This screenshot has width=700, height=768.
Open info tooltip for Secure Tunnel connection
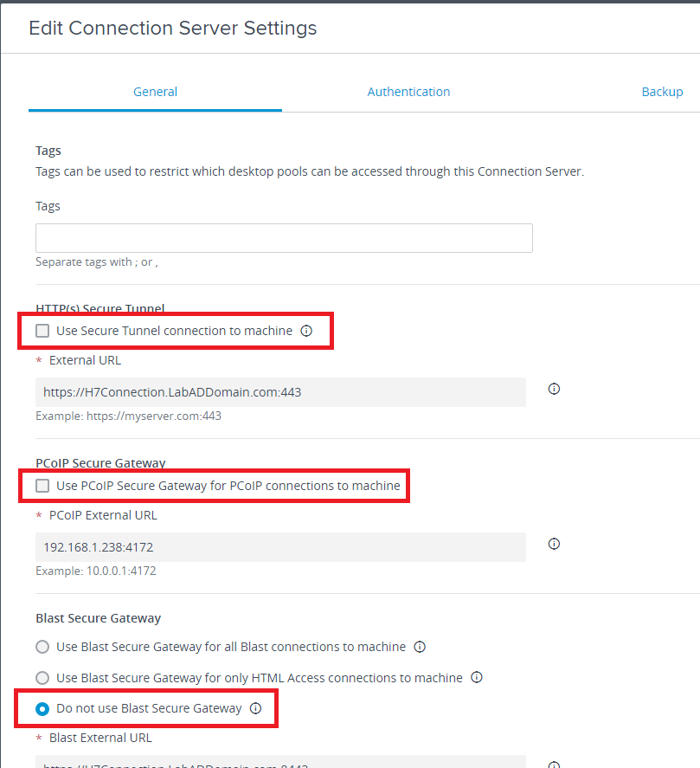(306, 331)
